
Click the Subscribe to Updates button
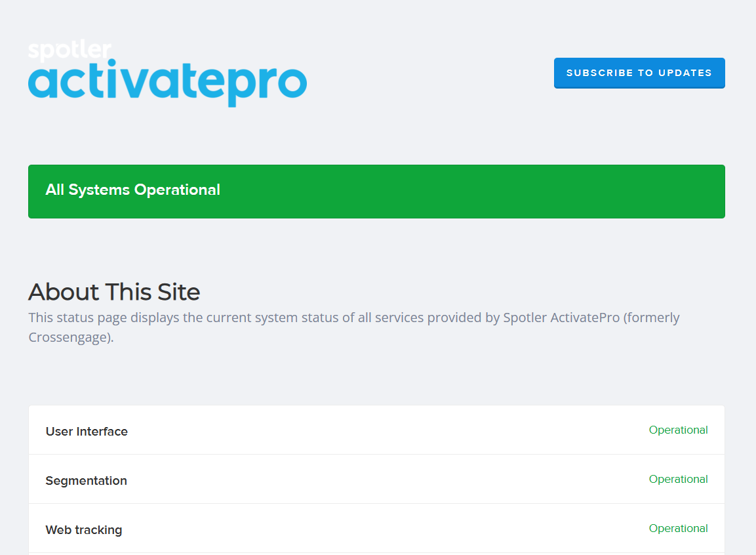click(639, 73)
